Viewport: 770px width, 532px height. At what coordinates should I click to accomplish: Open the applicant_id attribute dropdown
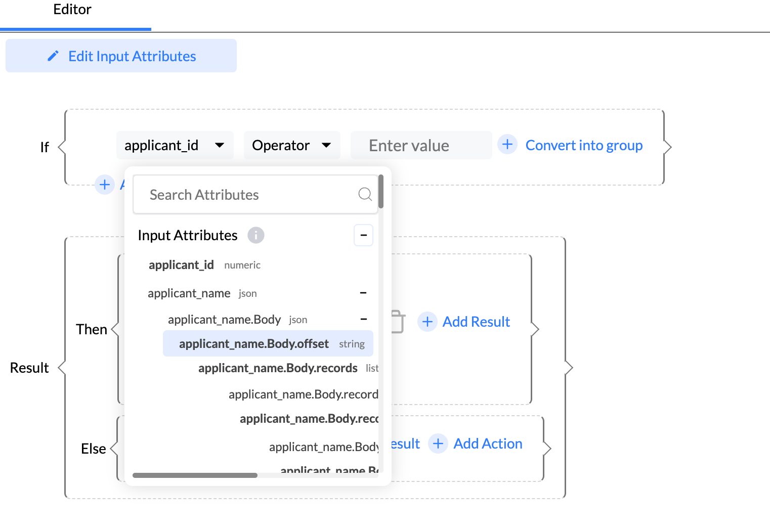pyautogui.click(x=175, y=146)
